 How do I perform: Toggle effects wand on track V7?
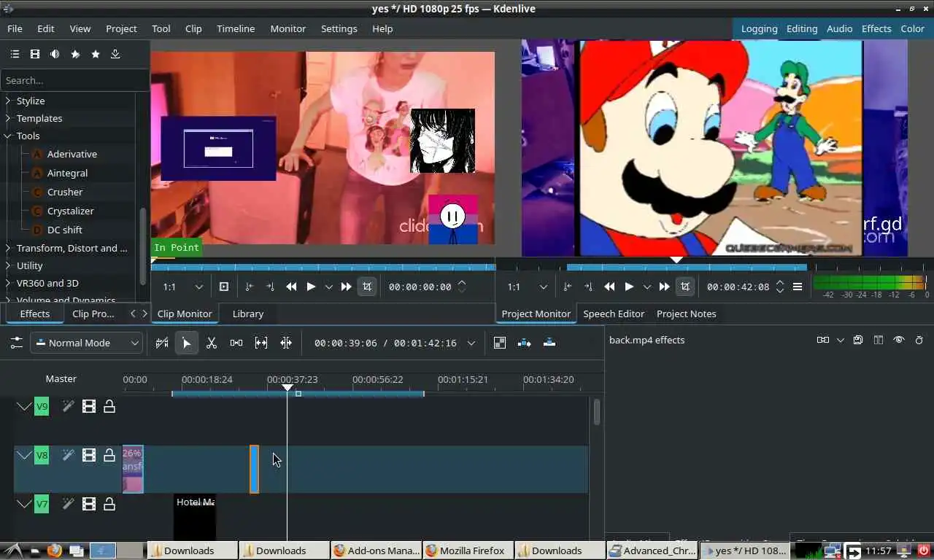[x=68, y=504]
